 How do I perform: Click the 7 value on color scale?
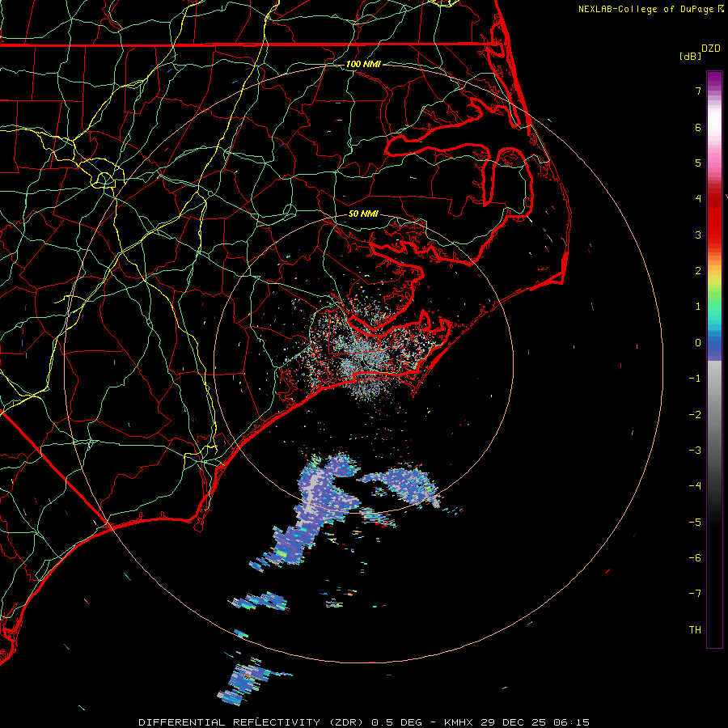(698, 91)
